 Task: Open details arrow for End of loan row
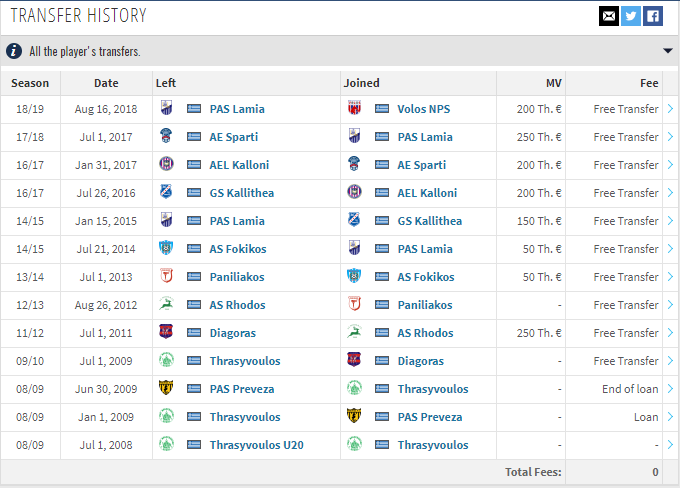click(670, 389)
